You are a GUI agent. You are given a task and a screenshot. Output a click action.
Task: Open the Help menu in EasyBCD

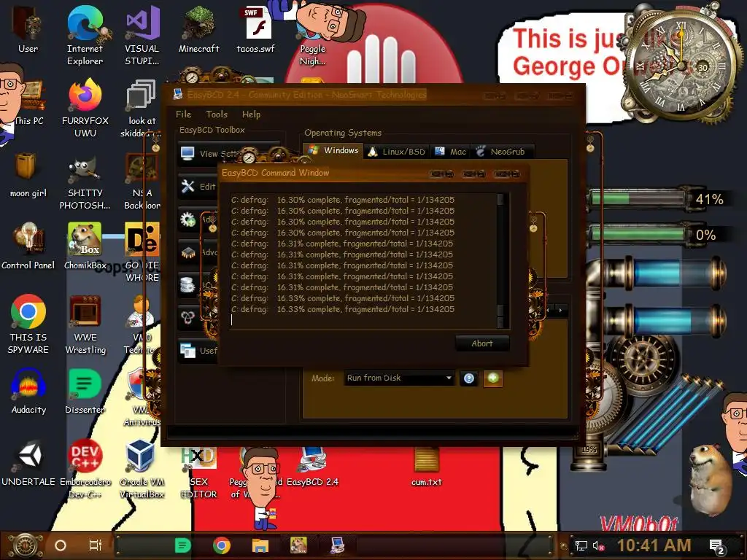251,114
